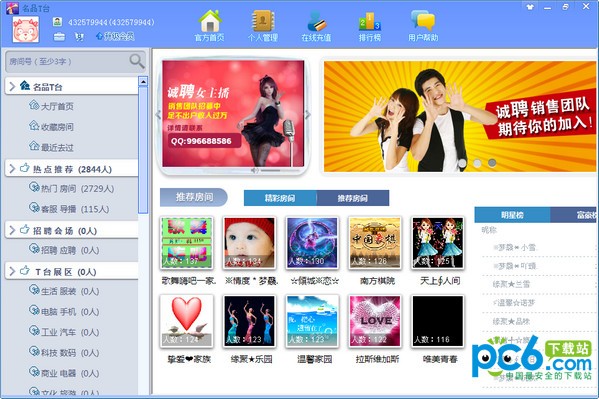Image resolution: width=599 pixels, height=399 pixels.
Task: Open 在线充值 recharge icon
Action: click(316, 21)
